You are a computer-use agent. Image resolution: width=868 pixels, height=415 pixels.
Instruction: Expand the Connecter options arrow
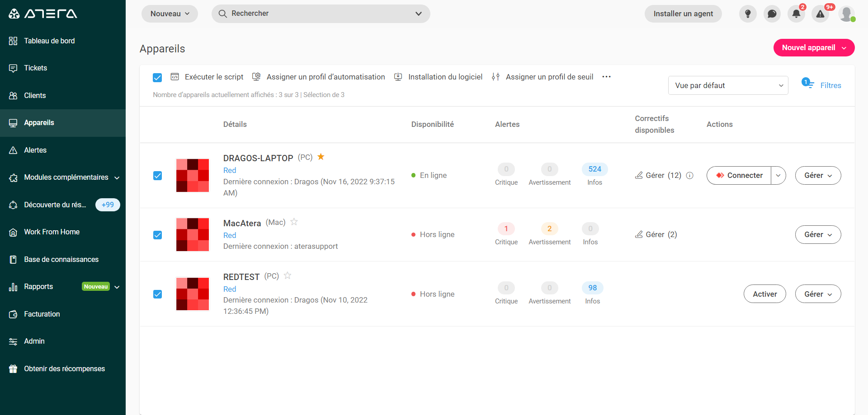point(778,176)
